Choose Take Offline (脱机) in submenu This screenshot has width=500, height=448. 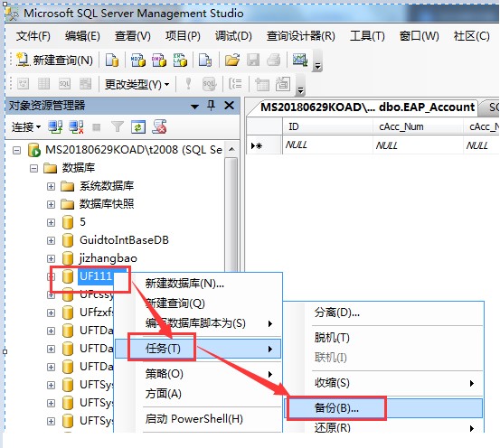click(x=332, y=338)
